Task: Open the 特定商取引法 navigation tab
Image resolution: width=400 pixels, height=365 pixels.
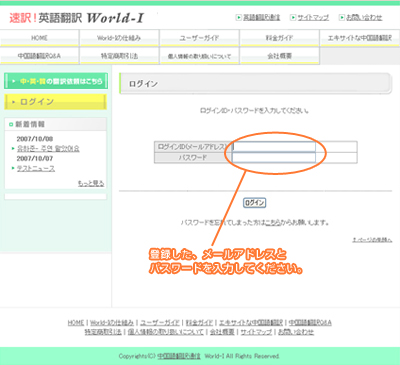Action: click(119, 56)
